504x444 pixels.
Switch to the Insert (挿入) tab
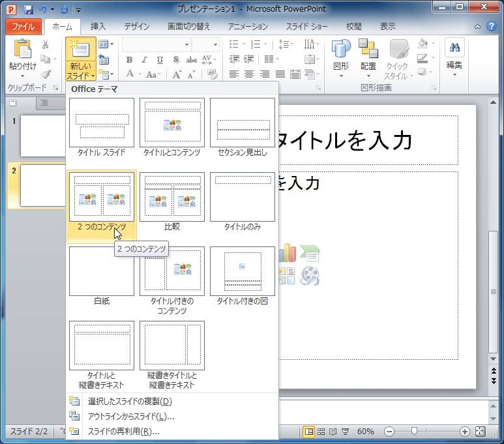(98, 26)
